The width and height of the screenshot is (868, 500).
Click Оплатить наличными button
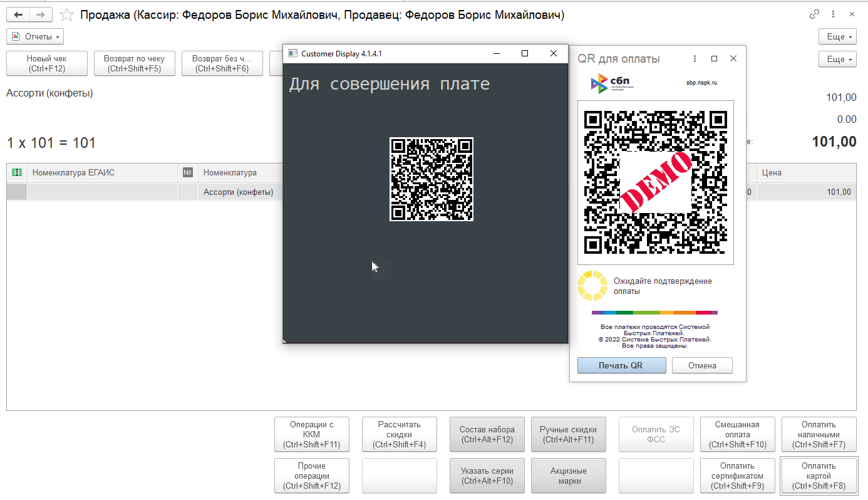pos(819,435)
